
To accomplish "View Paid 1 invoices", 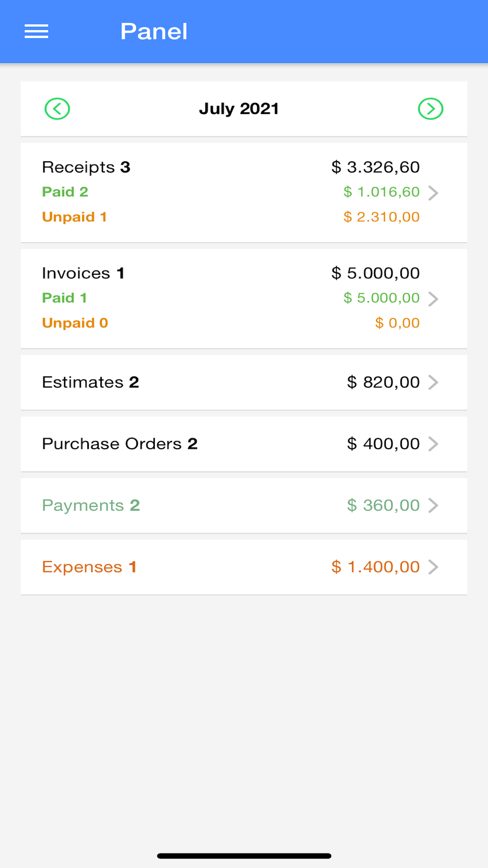I will tap(64, 298).
